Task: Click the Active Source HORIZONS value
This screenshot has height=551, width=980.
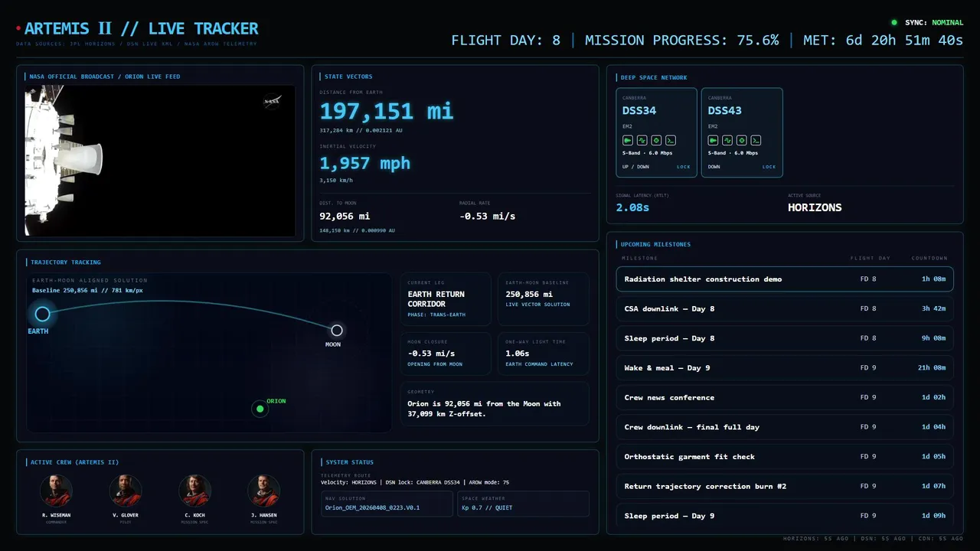Action: pyautogui.click(x=815, y=207)
